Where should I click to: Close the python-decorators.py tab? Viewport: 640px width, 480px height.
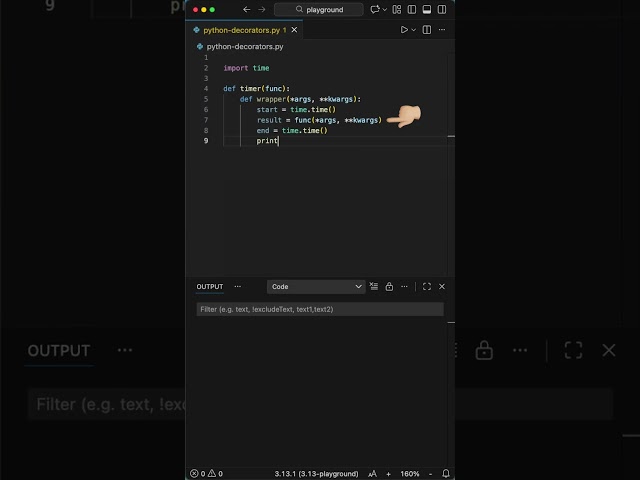[294, 30]
